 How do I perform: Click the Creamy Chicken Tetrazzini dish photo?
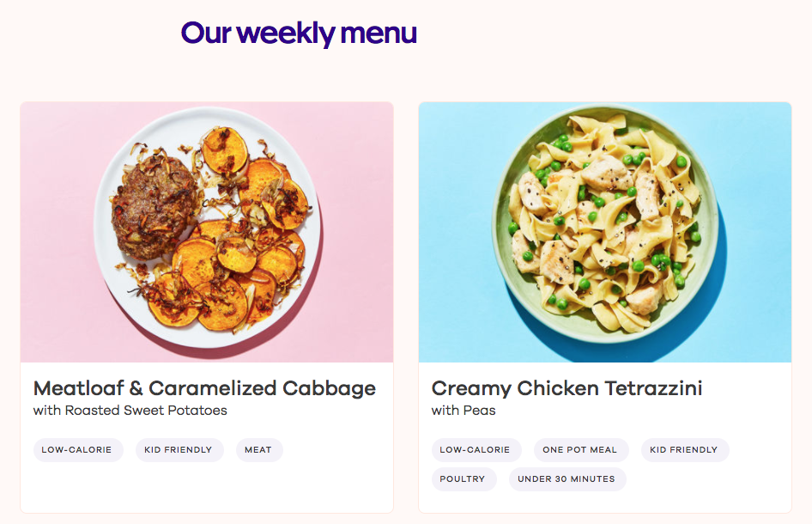coord(605,232)
